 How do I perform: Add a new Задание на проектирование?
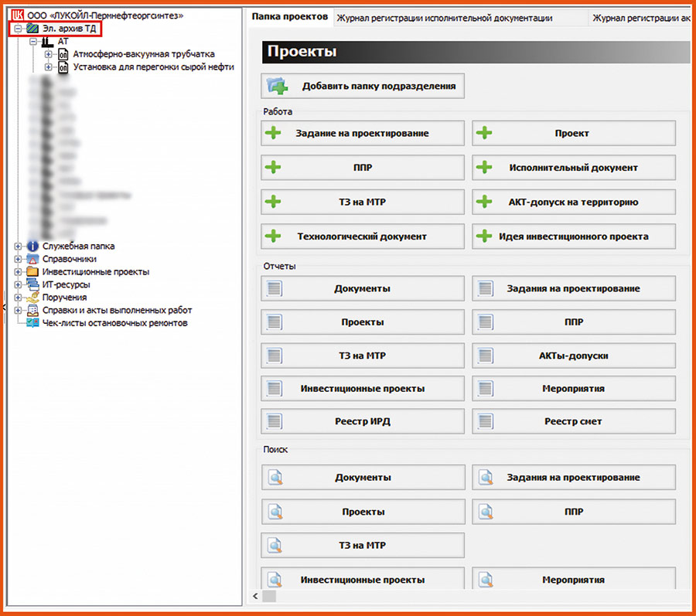[363, 133]
